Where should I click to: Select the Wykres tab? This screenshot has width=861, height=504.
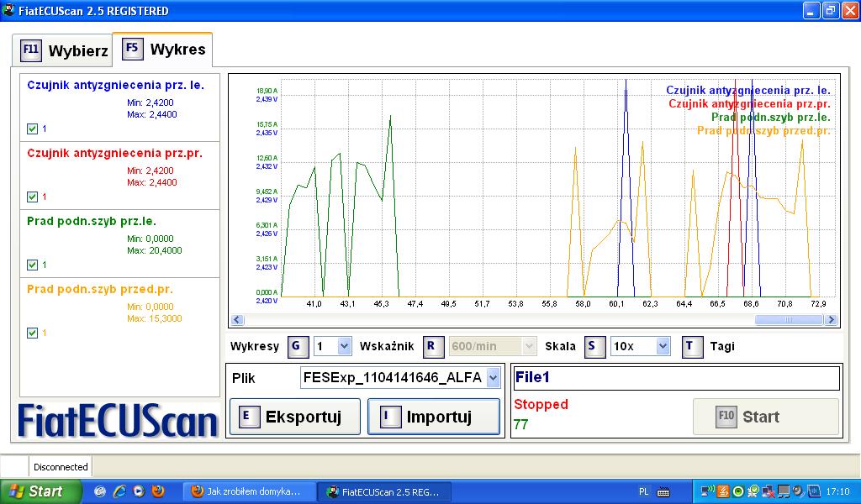click(x=162, y=50)
